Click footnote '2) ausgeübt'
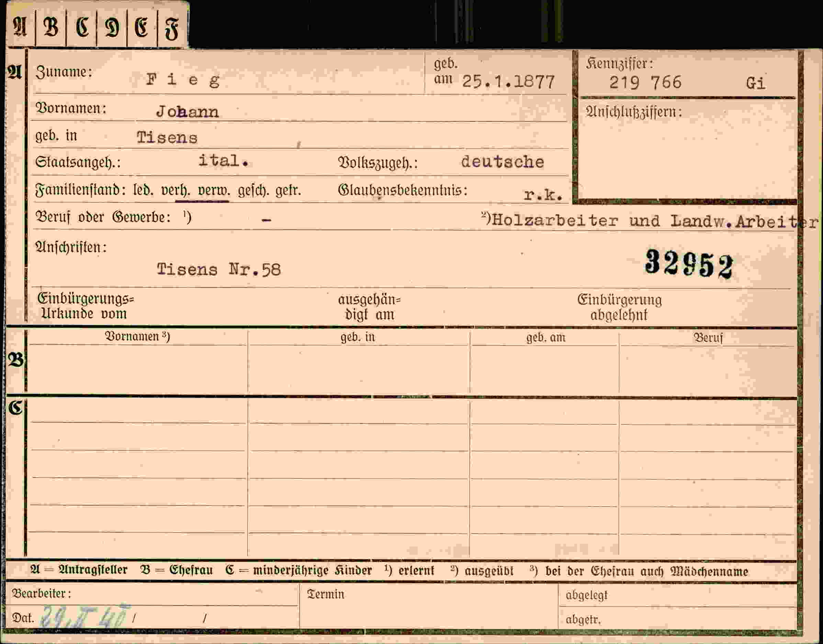Viewport: 823px width, 644px height. point(482,571)
